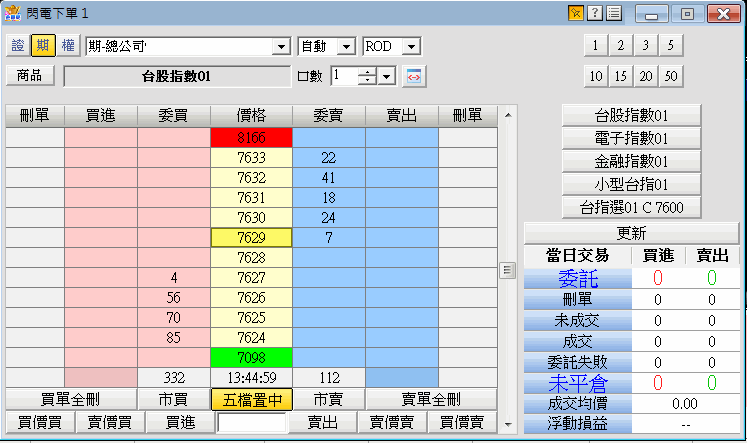Open the 期-總公司 account dropdown
The image size is (747, 443).
280,47
